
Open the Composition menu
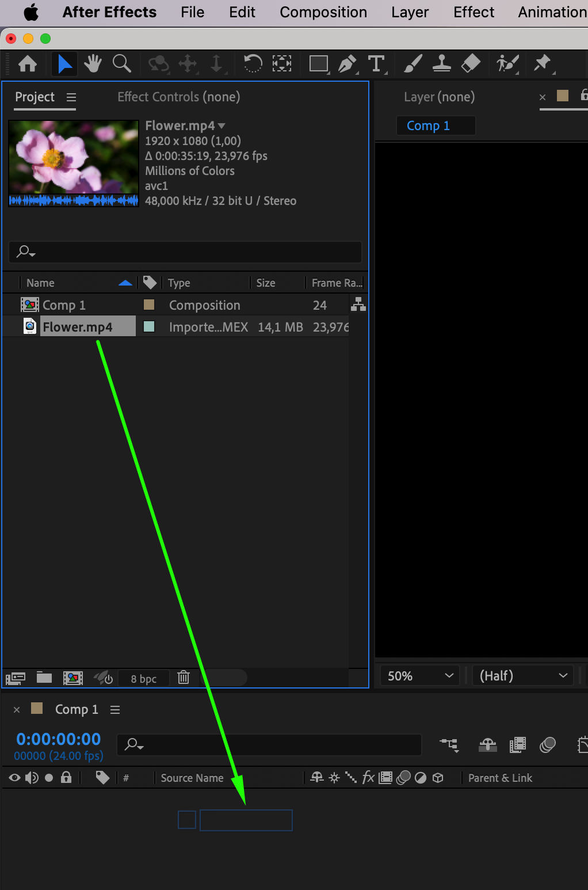click(x=323, y=12)
